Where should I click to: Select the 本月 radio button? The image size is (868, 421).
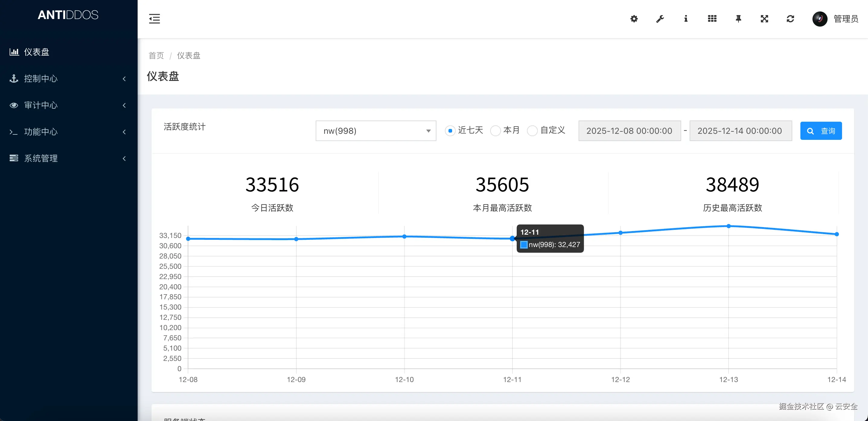click(x=495, y=131)
